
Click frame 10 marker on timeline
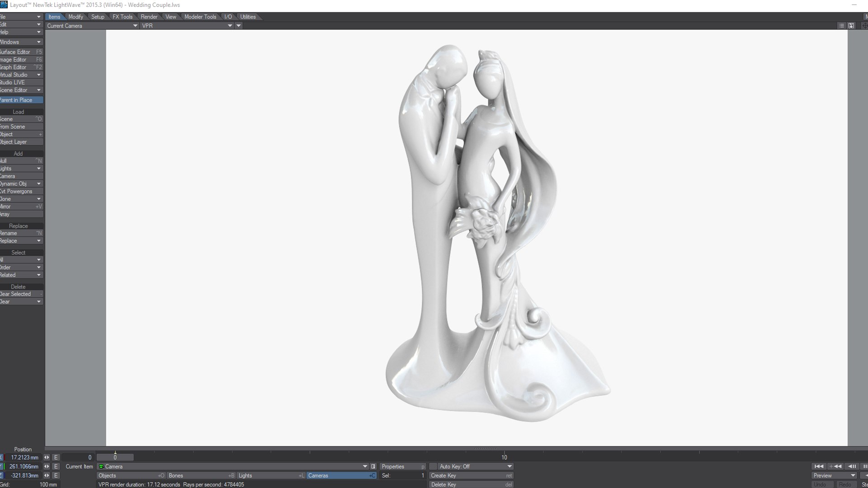[x=504, y=457]
